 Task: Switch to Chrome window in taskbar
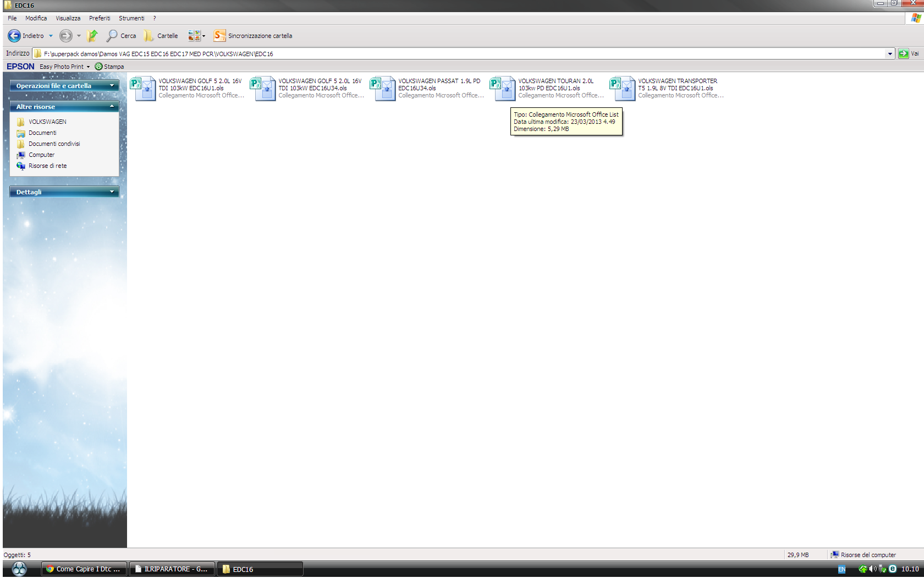84,569
